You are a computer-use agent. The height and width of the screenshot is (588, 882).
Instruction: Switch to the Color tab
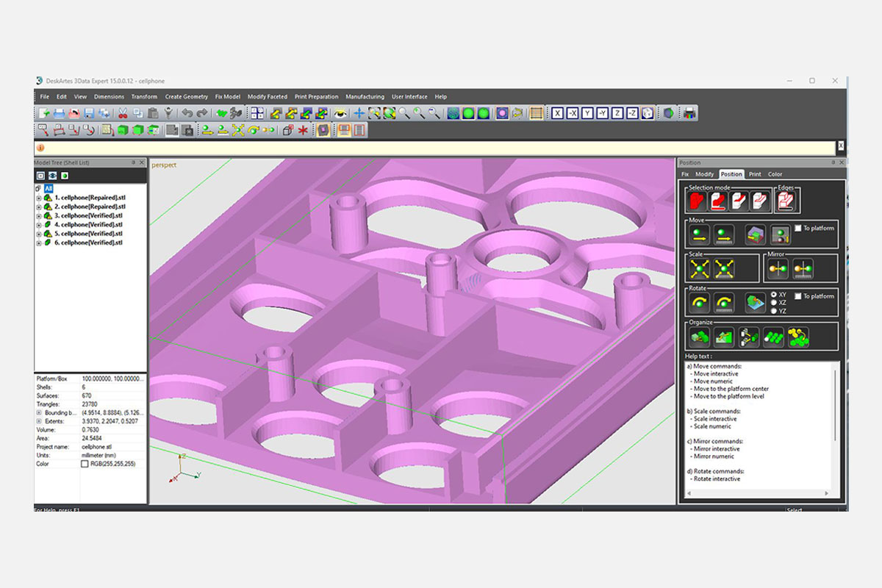(775, 174)
